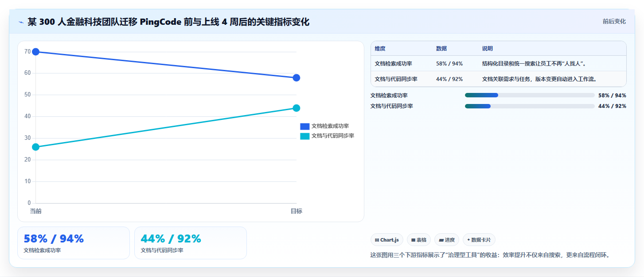
Task: Click the 目标 x-axis label
Action: point(297,212)
